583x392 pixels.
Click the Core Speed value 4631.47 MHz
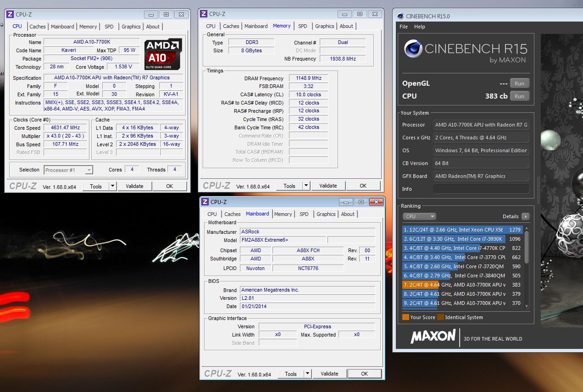(x=66, y=128)
